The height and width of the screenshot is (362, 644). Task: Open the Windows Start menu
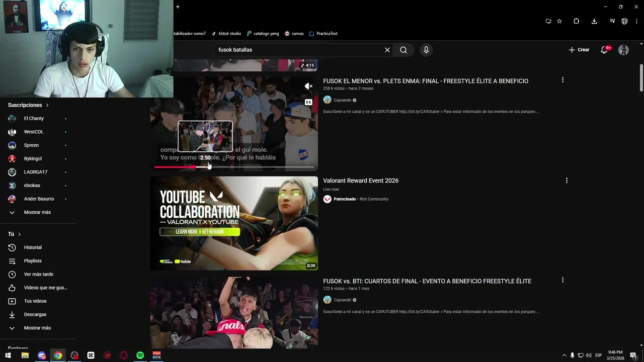point(8,355)
